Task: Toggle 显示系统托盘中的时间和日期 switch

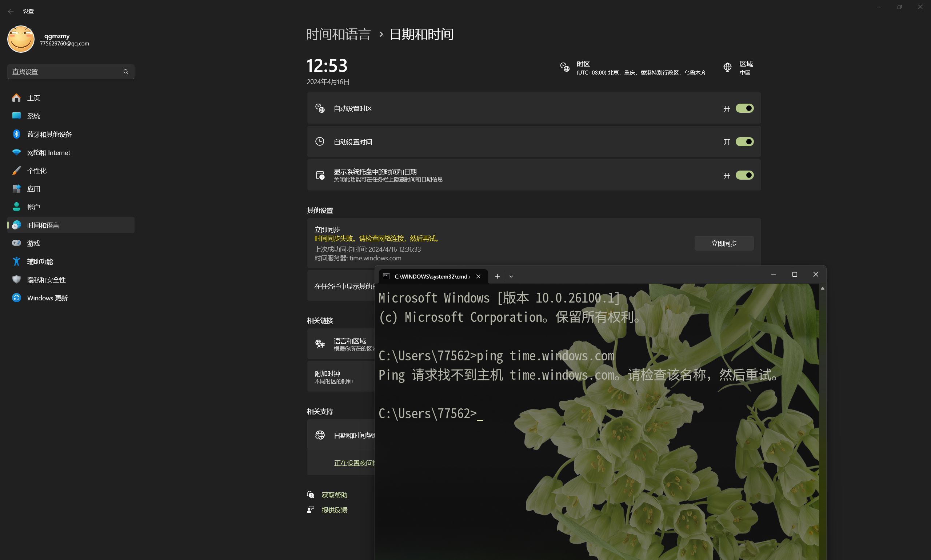Action: pyautogui.click(x=744, y=175)
